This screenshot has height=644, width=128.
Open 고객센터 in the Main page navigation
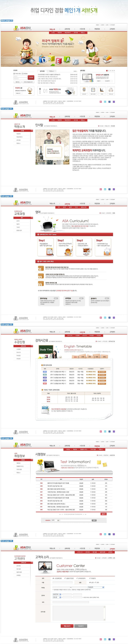click(112, 29)
